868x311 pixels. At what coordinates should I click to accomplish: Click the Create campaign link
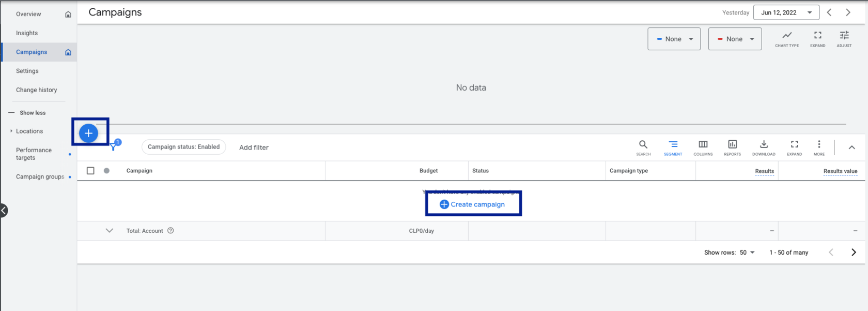click(x=472, y=204)
